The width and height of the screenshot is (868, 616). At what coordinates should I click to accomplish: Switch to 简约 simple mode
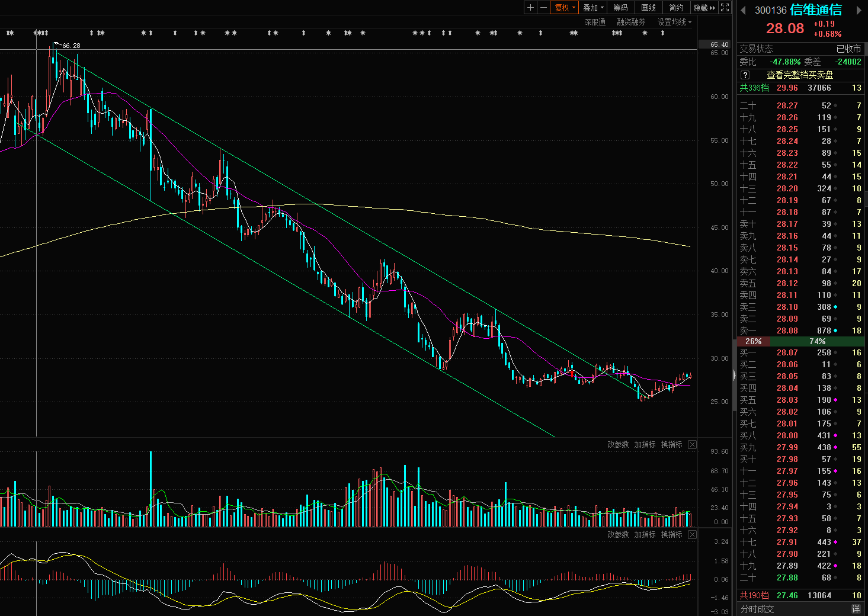pos(676,8)
